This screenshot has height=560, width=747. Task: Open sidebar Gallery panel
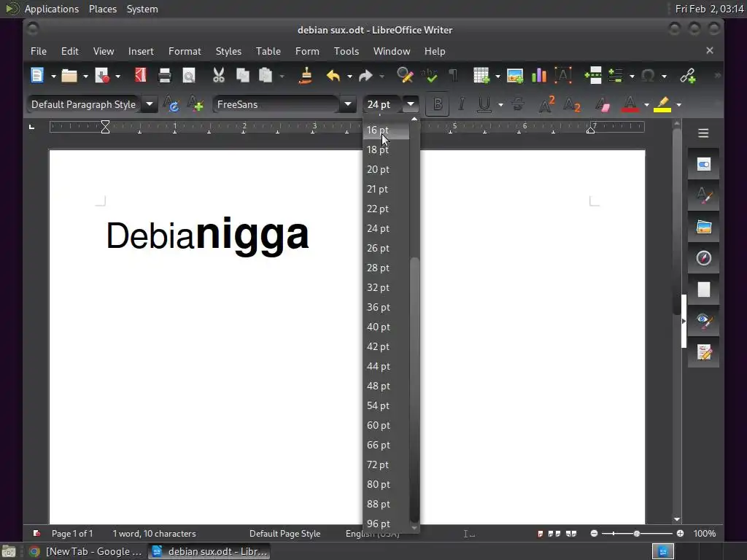[x=704, y=227]
